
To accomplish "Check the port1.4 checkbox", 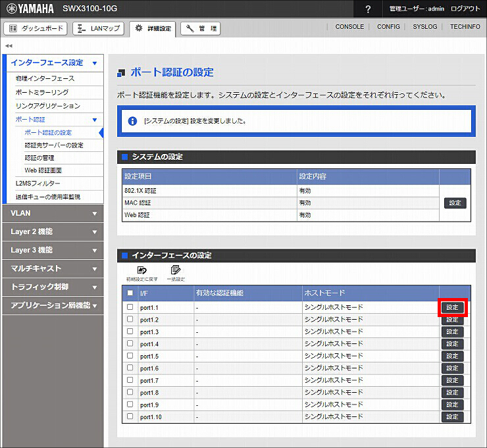I will pyautogui.click(x=130, y=343).
